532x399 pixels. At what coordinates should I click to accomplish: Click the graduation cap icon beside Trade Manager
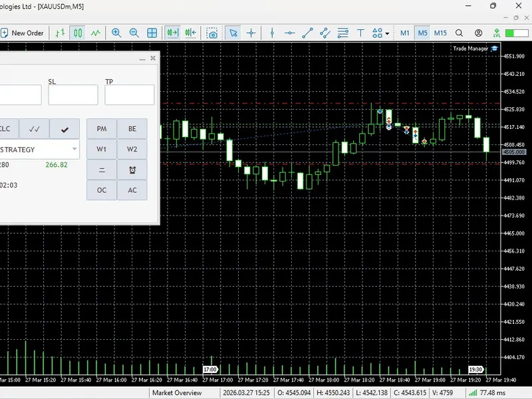(494, 49)
